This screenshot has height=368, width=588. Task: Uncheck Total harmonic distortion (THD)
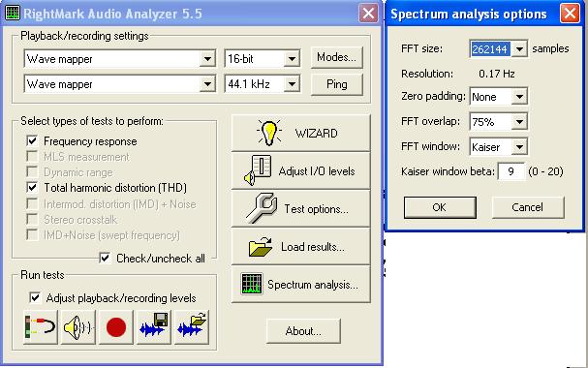click(32, 187)
